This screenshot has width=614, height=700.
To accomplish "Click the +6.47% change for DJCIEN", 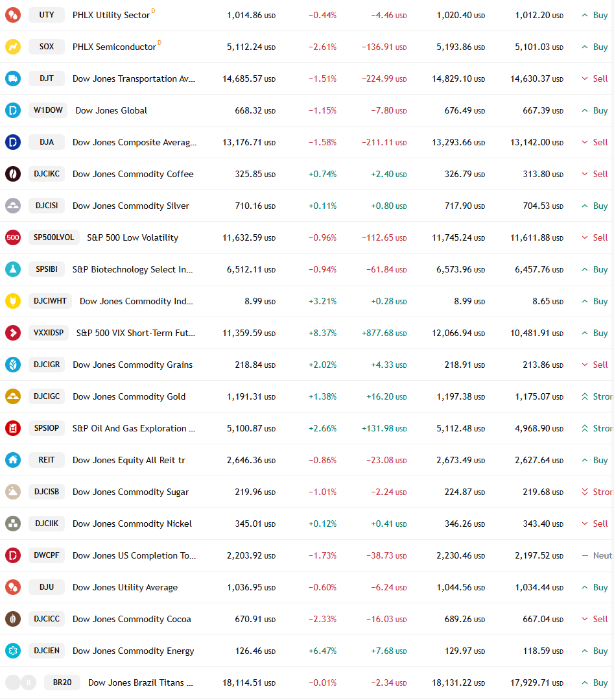I will [x=323, y=651].
